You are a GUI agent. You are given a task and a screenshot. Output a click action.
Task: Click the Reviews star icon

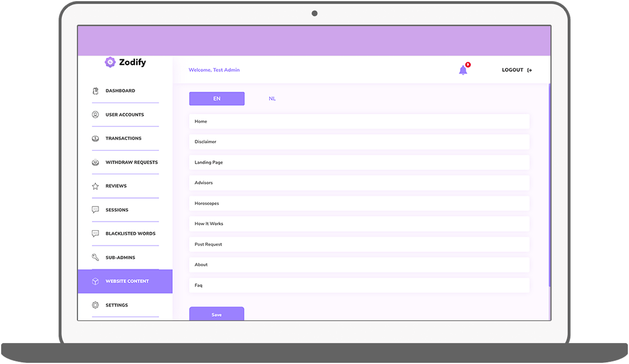tap(95, 187)
